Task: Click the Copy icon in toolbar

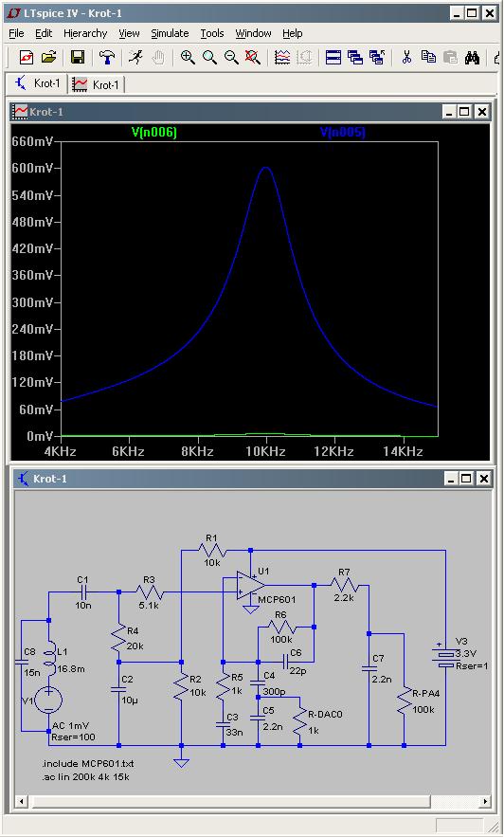Action: tap(428, 57)
